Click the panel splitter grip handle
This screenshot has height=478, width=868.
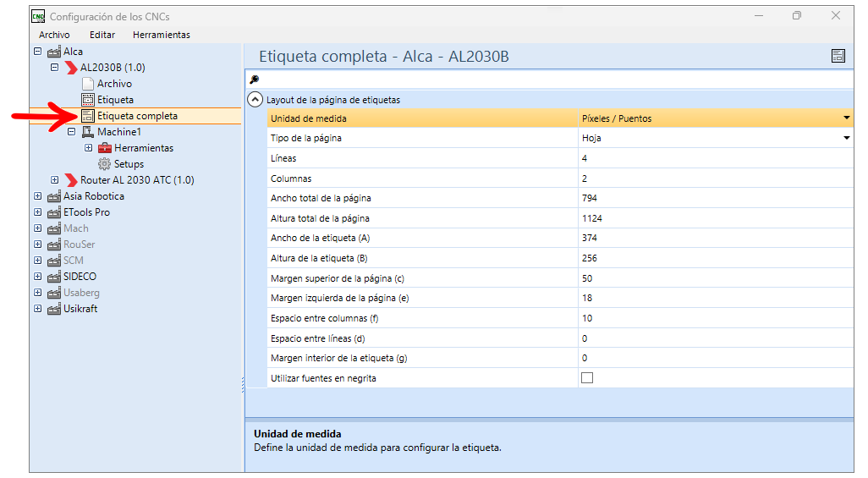pyautogui.click(x=243, y=385)
